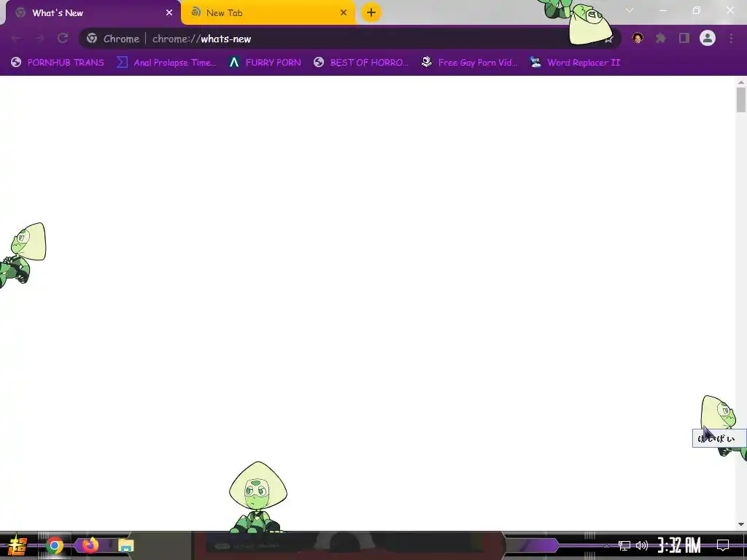The width and height of the screenshot is (747, 560).
Task: Click the sitting mascot at page bottom
Action: tap(258, 497)
